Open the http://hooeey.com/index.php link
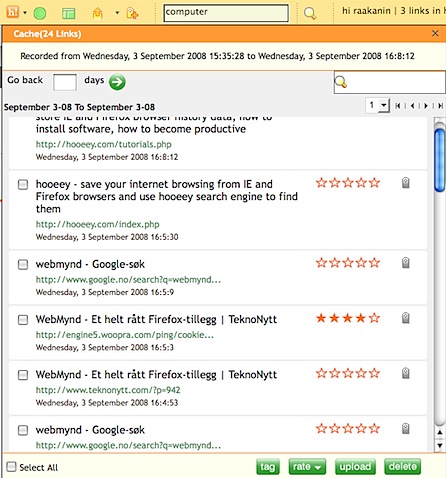 (x=98, y=224)
